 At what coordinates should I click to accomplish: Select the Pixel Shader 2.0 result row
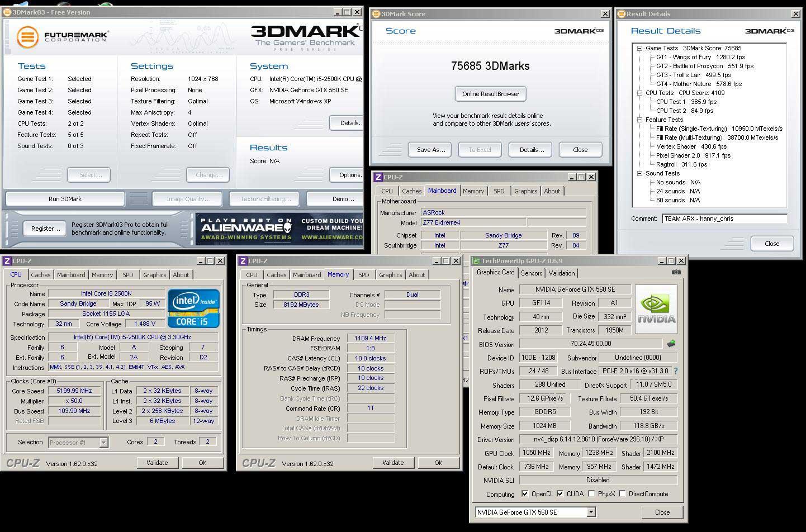coord(693,155)
